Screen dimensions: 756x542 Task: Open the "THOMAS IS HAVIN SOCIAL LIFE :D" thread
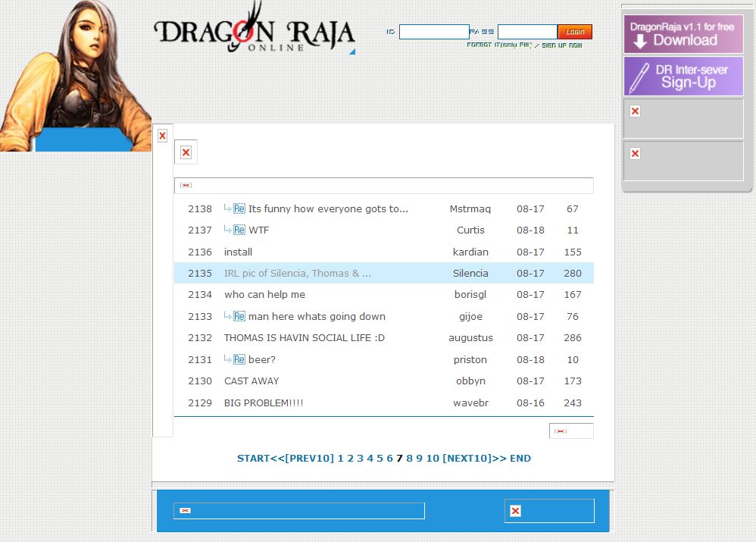(305, 338)
